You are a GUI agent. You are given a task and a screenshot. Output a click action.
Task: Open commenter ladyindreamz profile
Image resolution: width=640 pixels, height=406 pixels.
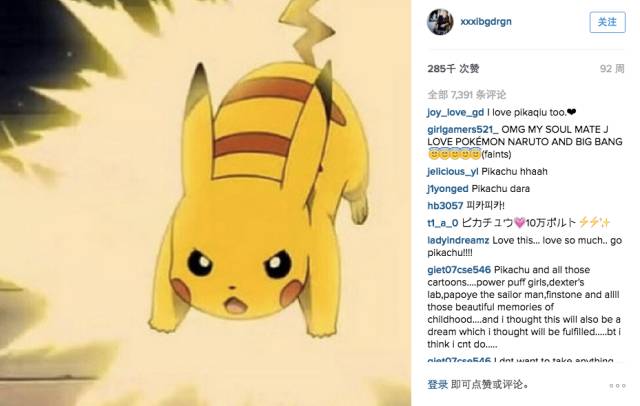tap(458, 240)
